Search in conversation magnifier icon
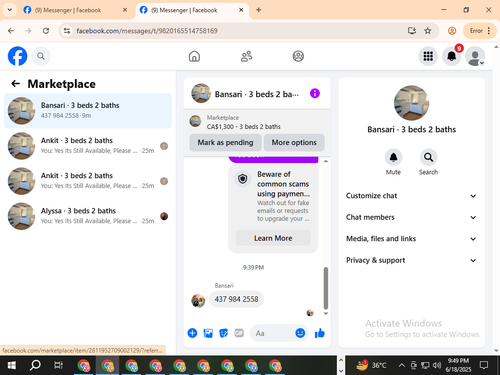 pos(428,157)
